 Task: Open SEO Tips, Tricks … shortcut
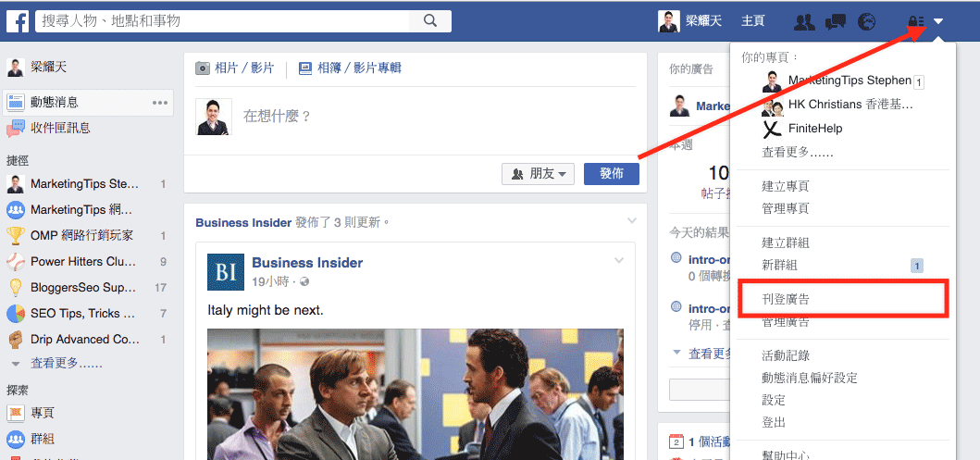click(x=83, y=313)
